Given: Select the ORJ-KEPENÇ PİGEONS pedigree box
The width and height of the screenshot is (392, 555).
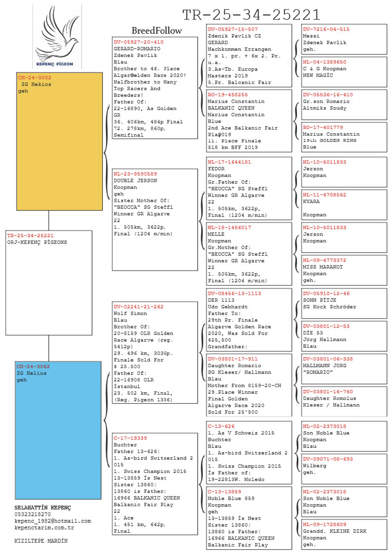Looking at the screenshot, I should (x=49, y=282).
